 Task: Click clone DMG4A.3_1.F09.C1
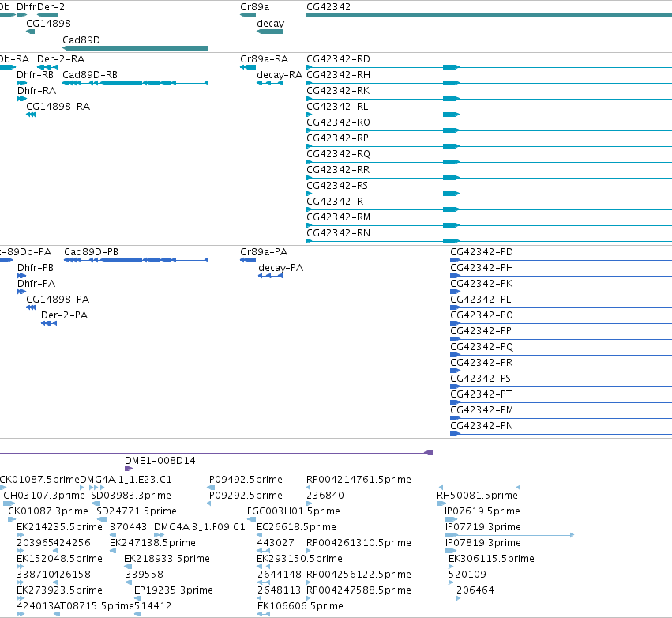click(200, 527)
